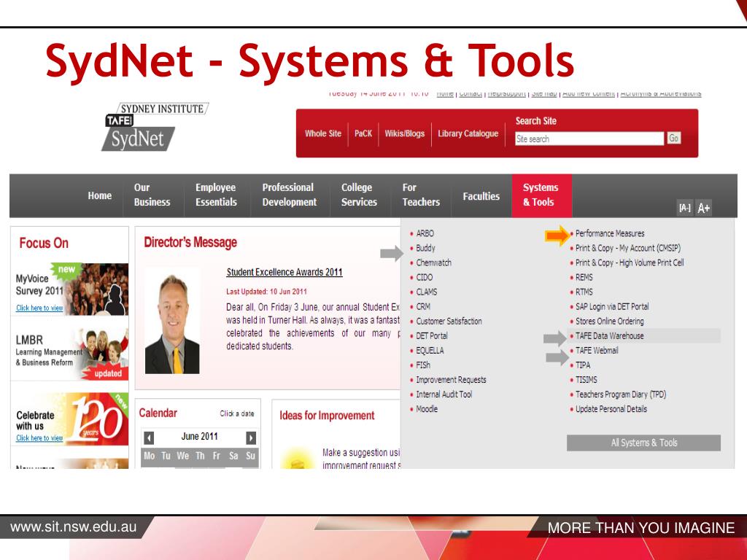
Task: Open FISh link
Action: point(423,365)
